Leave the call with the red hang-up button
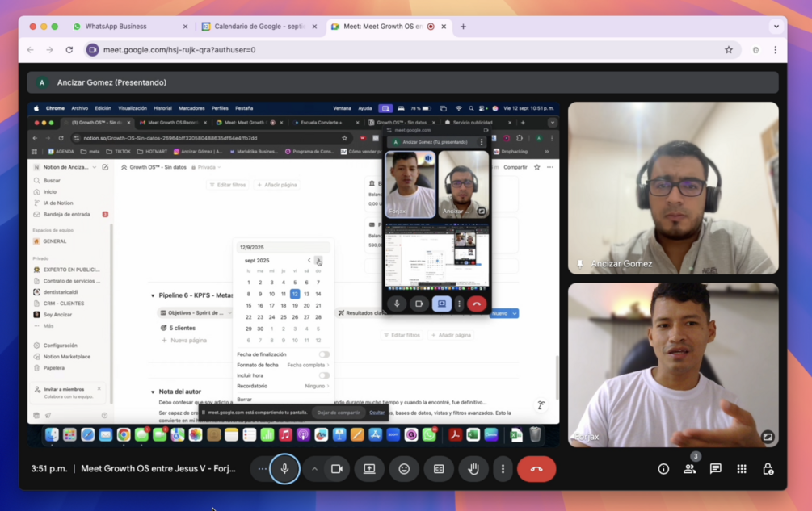This screenshot has width=812, height=511. [x=536, y=469]
